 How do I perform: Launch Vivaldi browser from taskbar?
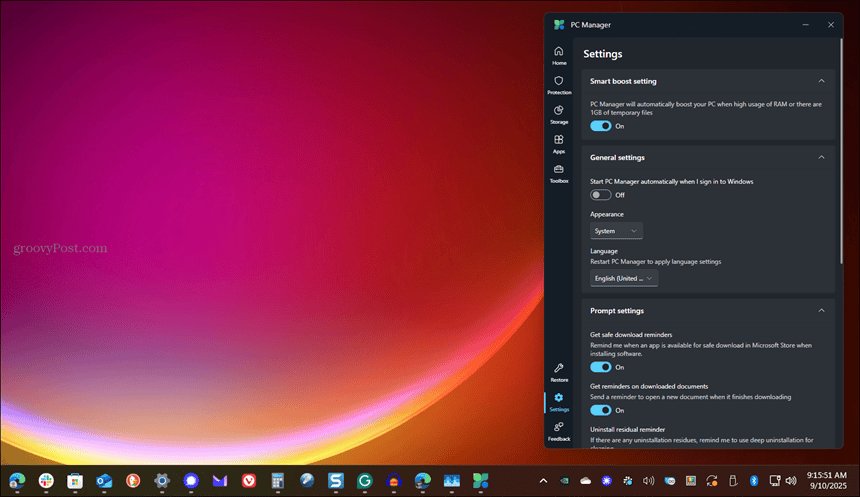click(249, 481)
